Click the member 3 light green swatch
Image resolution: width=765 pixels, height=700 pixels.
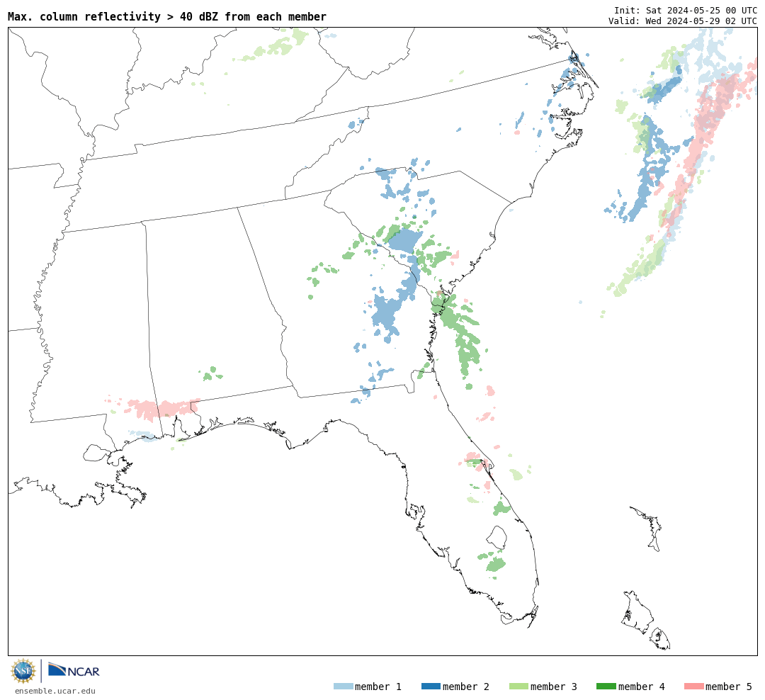pos(518,687)
